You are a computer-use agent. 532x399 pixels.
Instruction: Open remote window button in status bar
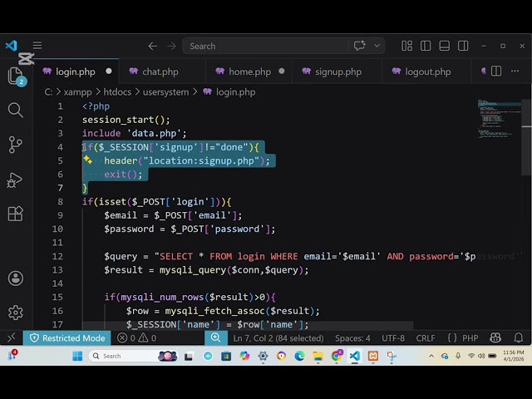[11, 337]
